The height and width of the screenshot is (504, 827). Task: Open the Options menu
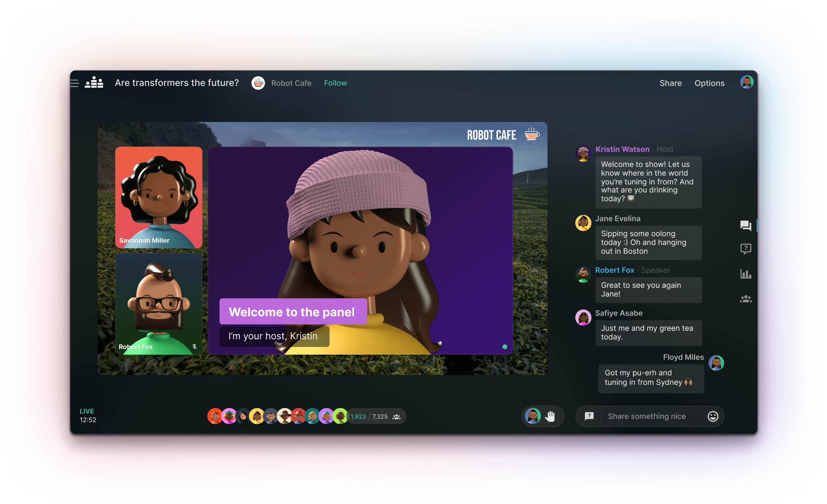[x=709, y=83]
